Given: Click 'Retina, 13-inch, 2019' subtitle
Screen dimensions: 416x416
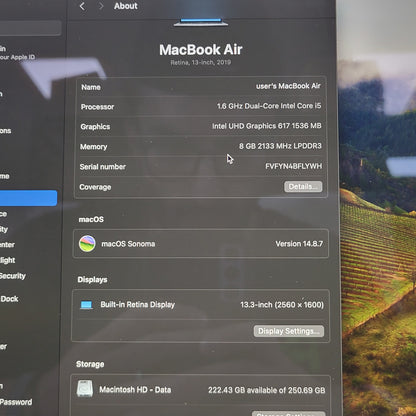Looking at the screenshot, I should [201, 62].
